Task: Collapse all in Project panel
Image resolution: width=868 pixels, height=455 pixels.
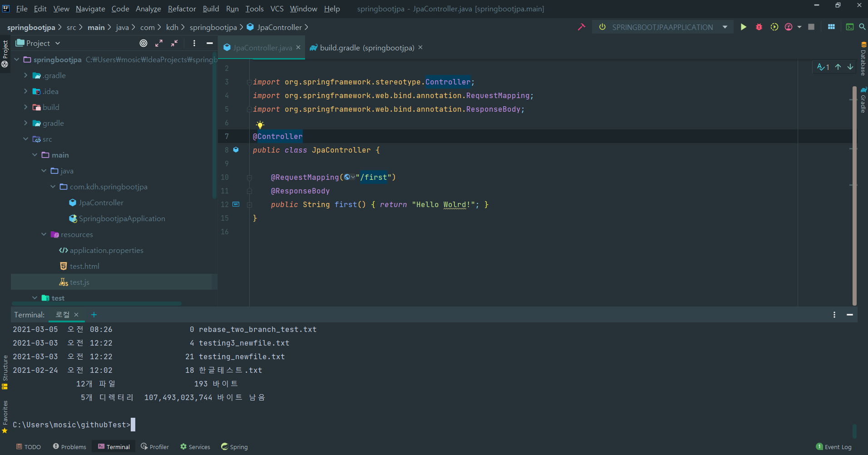Action: 174,43
